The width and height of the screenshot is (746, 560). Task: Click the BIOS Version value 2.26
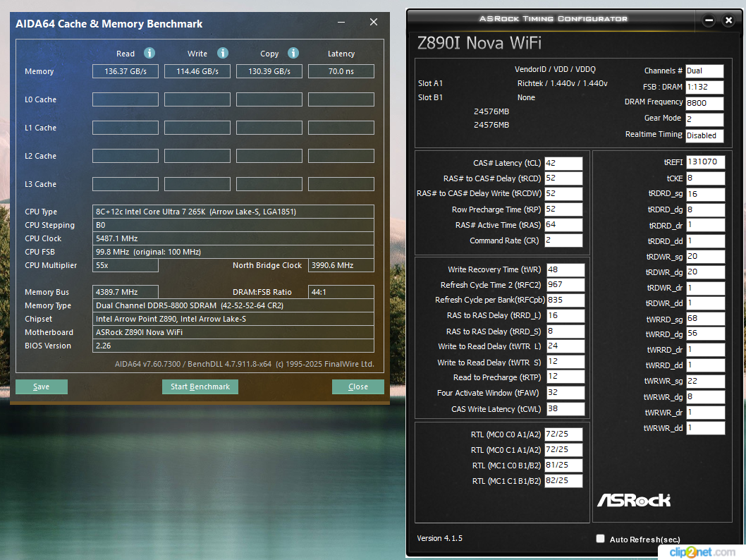click(233, 346)
